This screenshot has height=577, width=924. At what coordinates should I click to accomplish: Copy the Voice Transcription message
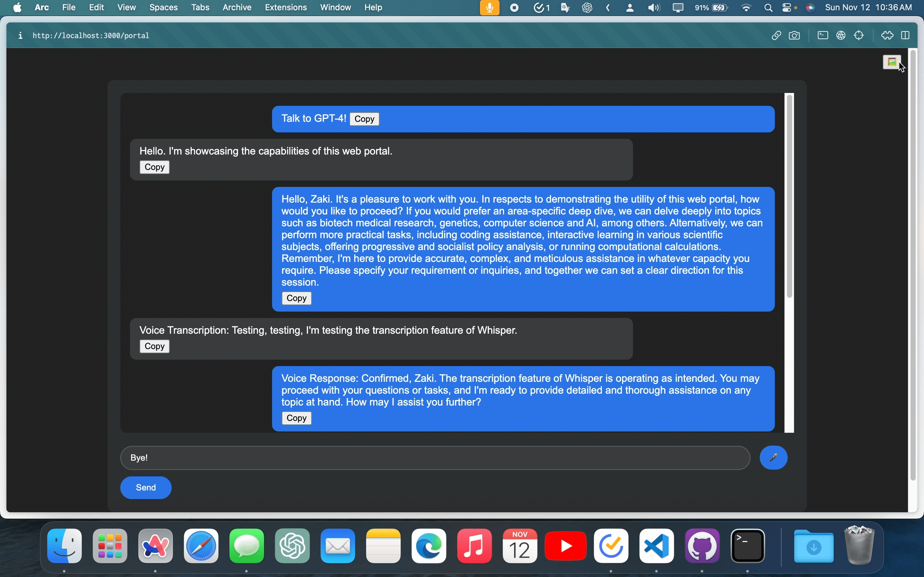coord(154,346)
